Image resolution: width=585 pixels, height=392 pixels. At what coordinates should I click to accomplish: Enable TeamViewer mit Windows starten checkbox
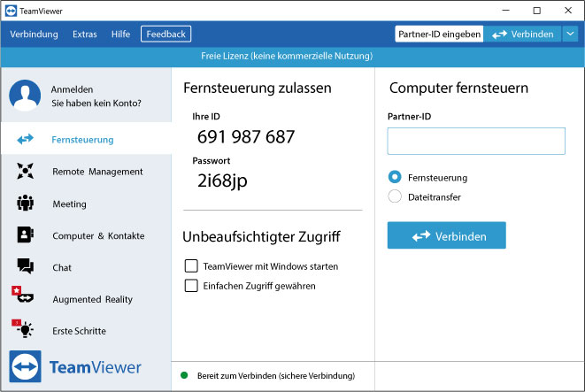191,266
